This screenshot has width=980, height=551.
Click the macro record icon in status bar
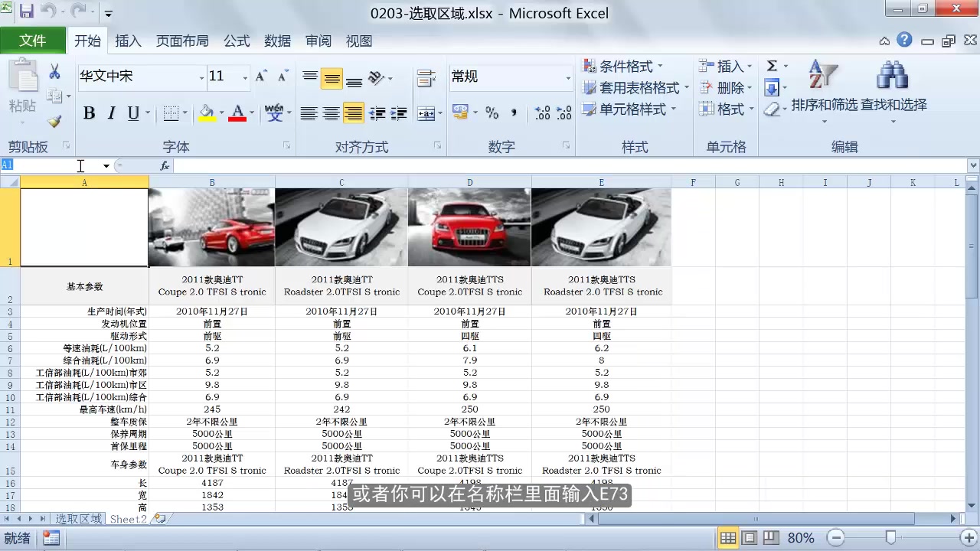pyautogui.click(x=51, y=538)
